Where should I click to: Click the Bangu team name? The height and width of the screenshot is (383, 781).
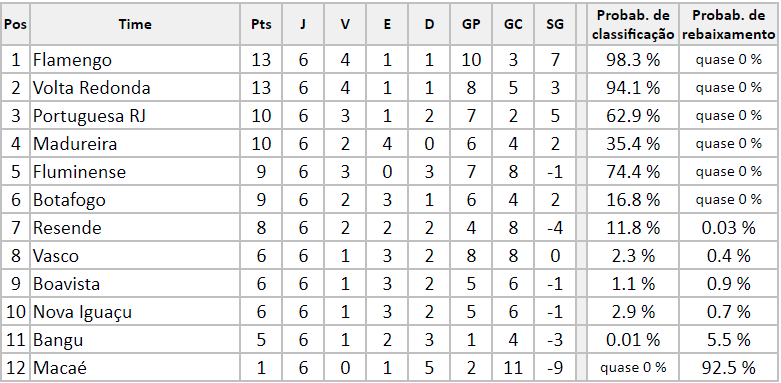[x=58, y=340]
